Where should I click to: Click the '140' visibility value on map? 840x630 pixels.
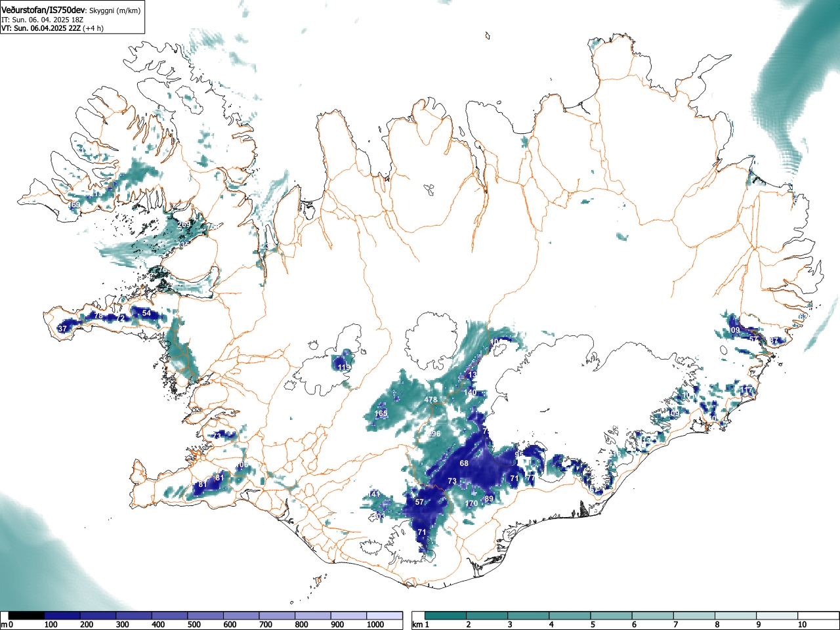coord(470,392)
